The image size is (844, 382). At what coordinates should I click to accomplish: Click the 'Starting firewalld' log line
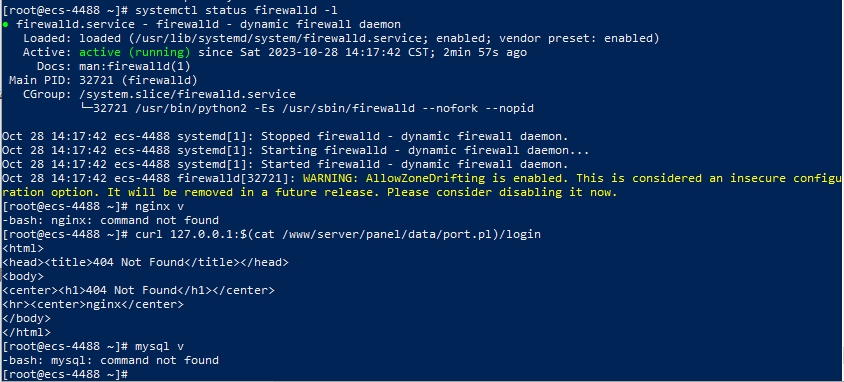(x=296, y=151)
